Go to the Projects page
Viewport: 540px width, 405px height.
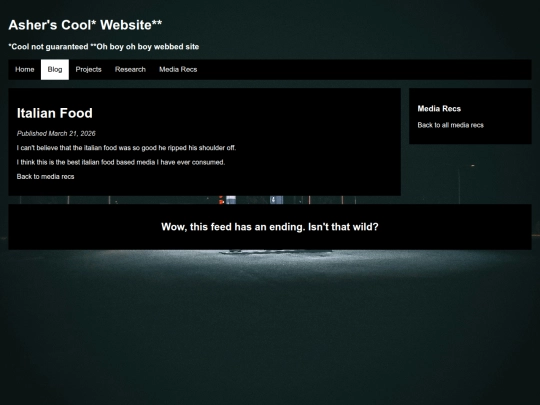coord(89,70)
